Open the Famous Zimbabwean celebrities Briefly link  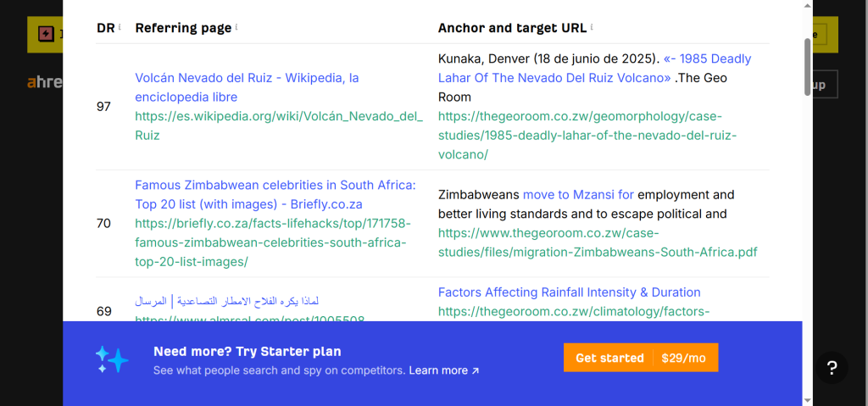click(x=275, y=194)
